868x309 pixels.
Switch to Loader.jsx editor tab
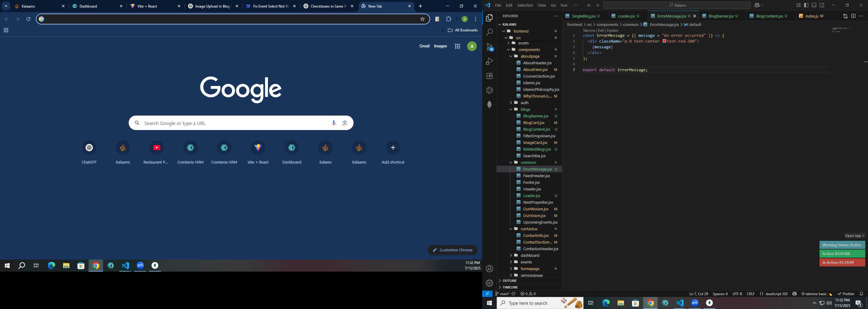628,16
